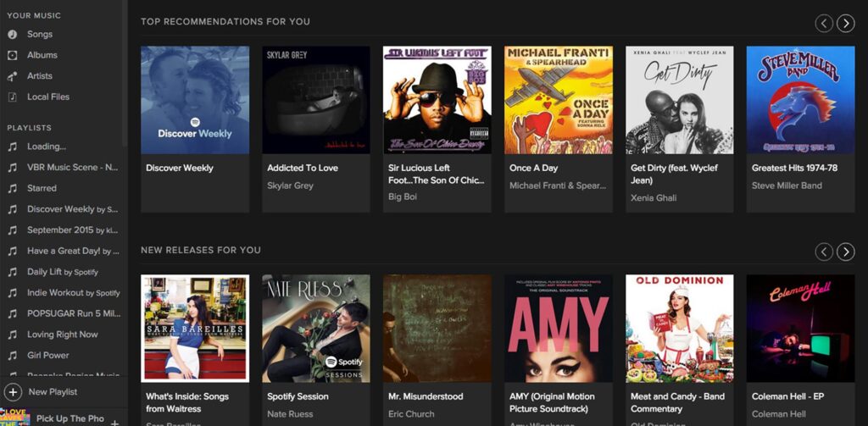Go back in Top Recommendations with left arrow
The height and width of the screenshot is (426, 868).
pos(824,23)
